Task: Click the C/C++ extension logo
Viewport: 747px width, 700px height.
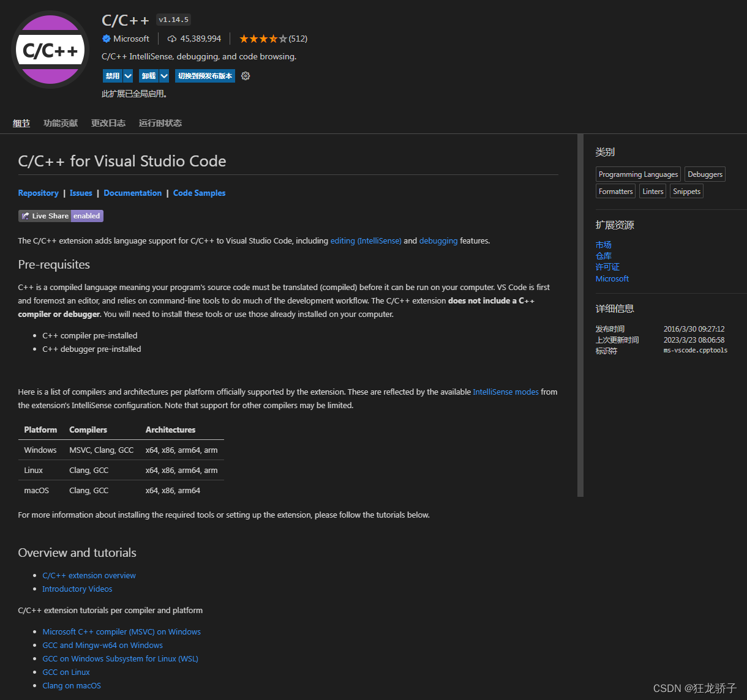Action: (x=51, y=50)
